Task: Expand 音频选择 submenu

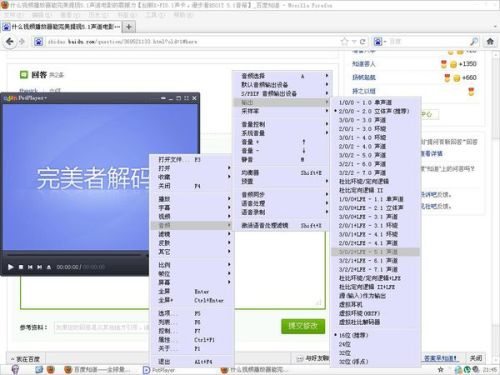Action: pyautogui.click(x=282, y=76)
